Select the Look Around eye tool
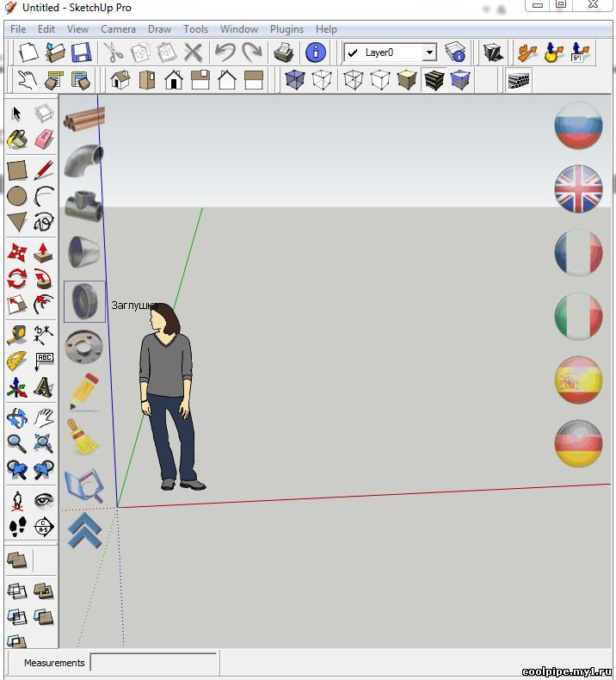Screen dimensions: 616x680 (44, 501)
